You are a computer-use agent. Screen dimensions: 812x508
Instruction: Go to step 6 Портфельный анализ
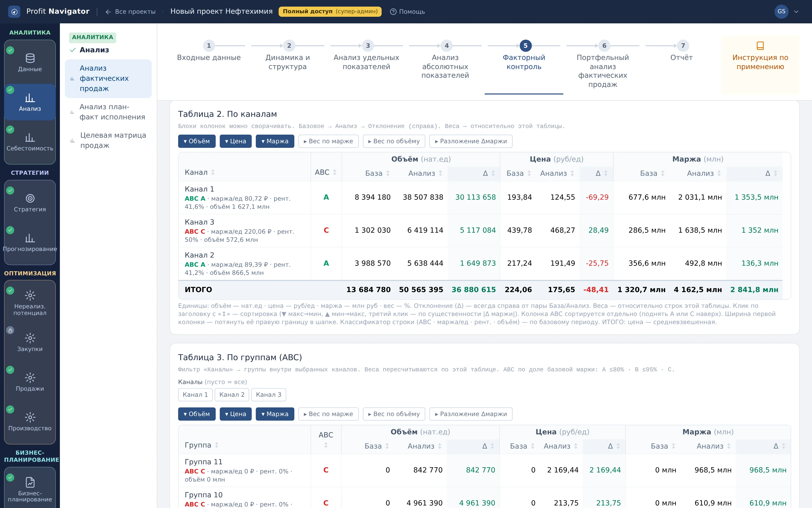coord(603,65)
